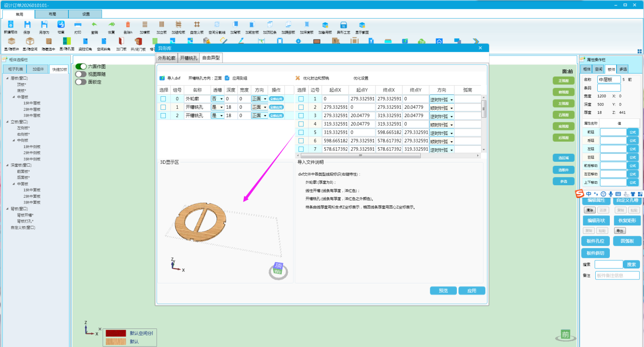Collapse the 背板(窗口) tree node

pyautogui.click(x=7, y=209)
